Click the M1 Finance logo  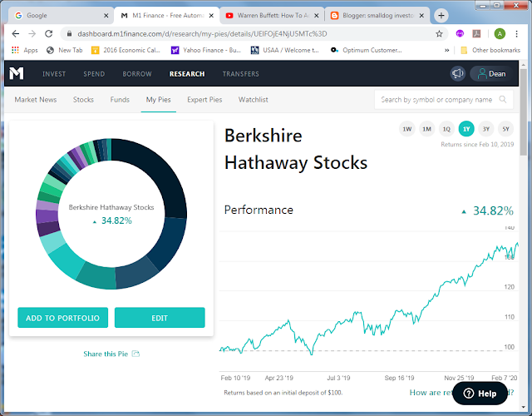click(x=17, y=73)
